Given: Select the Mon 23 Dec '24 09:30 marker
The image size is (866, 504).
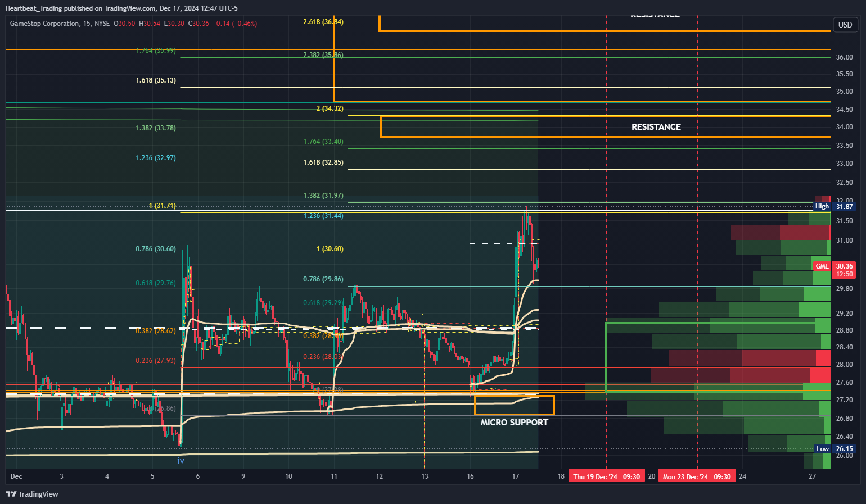Looking at the screenshot, I should [697, 476].
